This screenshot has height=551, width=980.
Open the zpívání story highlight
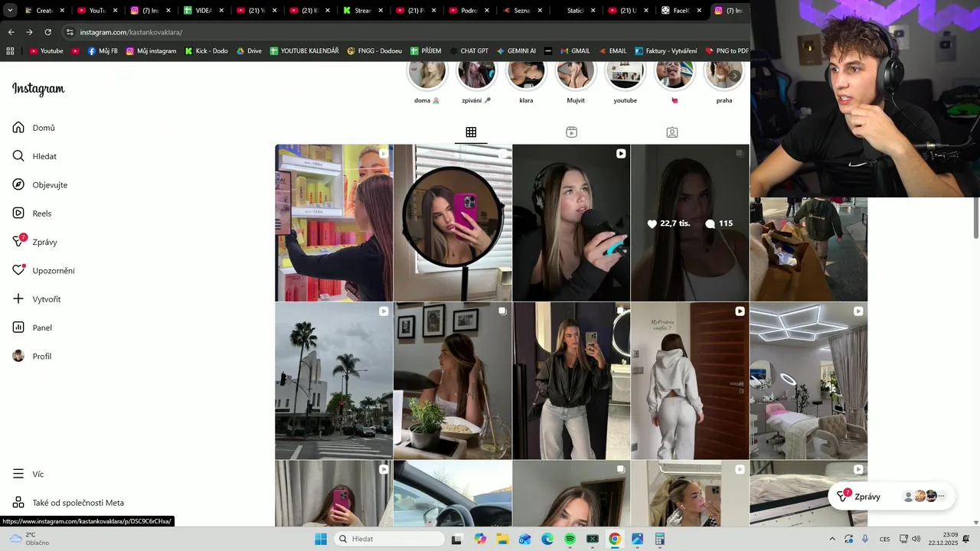pyautogui.click(x=476, y=75)
